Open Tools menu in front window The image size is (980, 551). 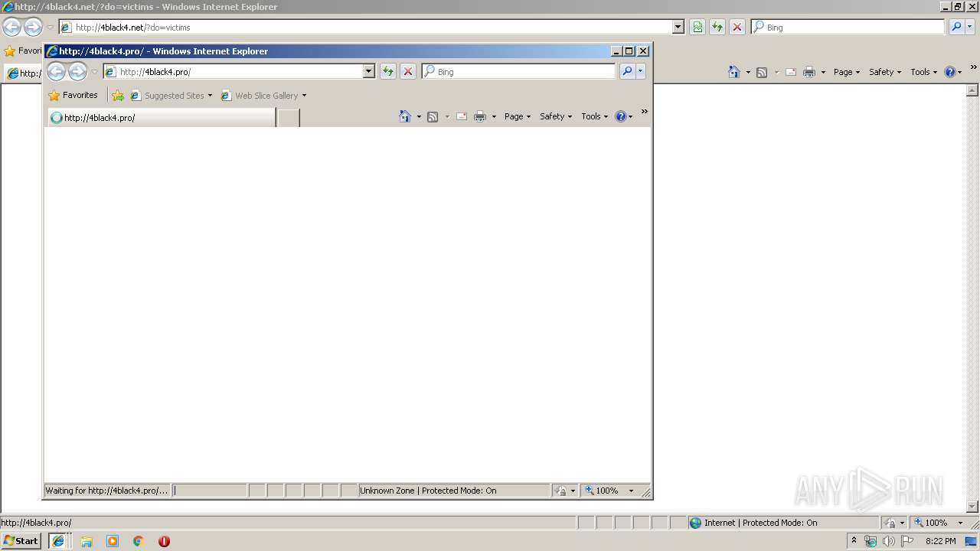pos(594,116)
